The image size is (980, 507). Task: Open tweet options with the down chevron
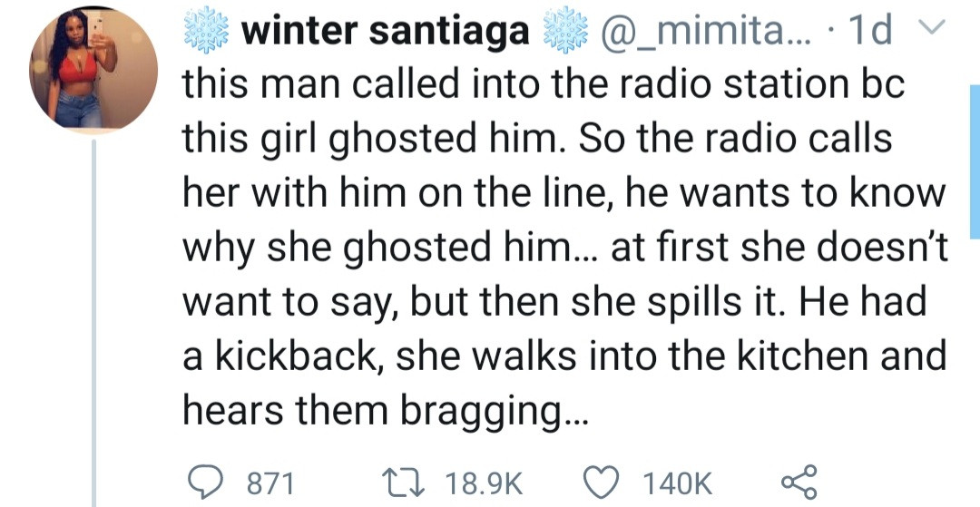pos(929,25)
